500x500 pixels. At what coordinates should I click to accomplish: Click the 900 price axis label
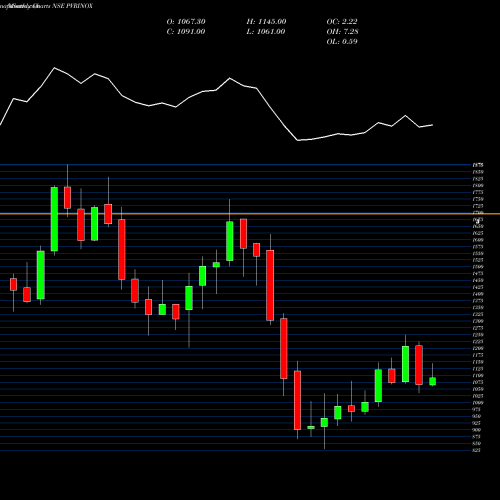pyautogui.click(x=477, y=430)
